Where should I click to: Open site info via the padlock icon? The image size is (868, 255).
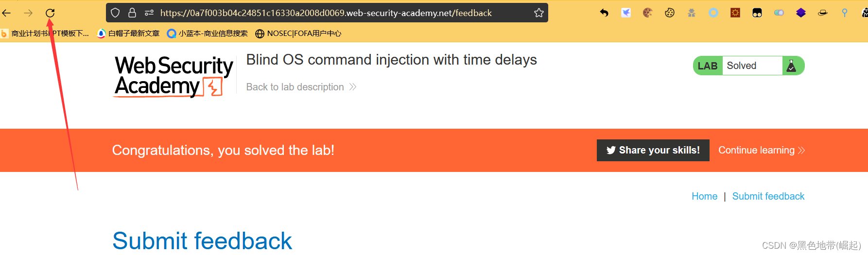point(132,13)
